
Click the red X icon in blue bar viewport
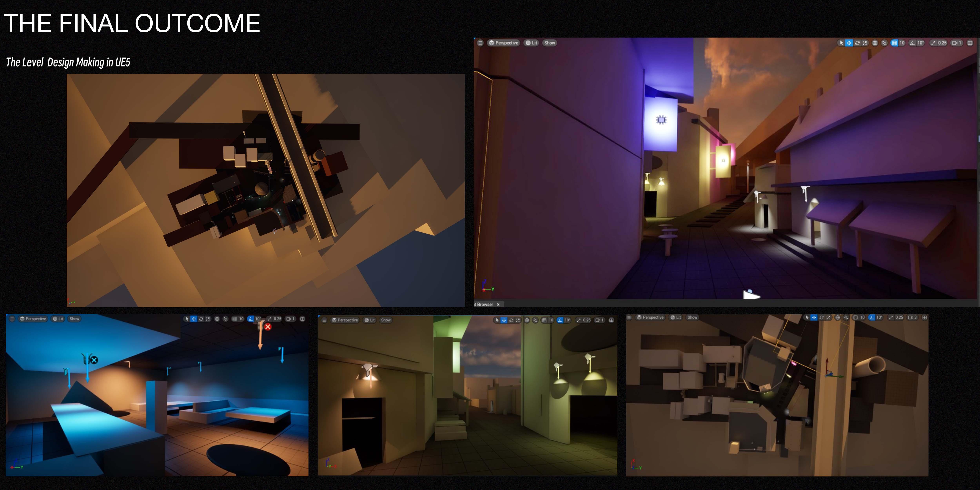[x=268, y=327]
